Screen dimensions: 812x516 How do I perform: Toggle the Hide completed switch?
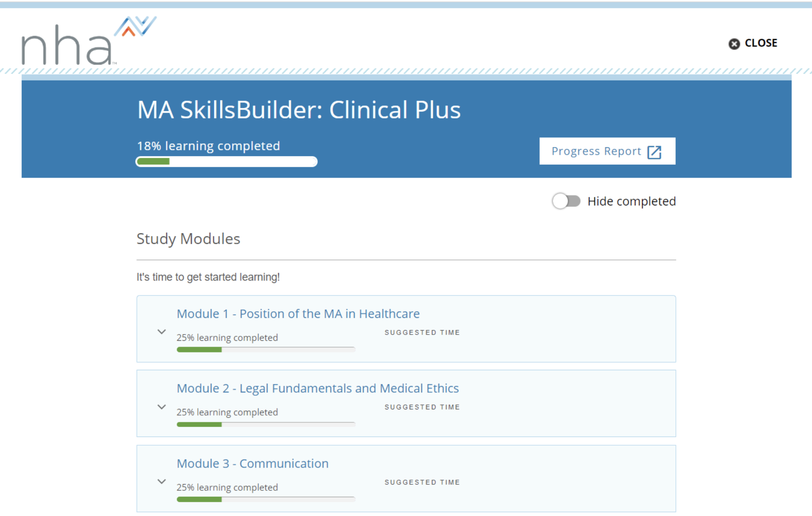(x=566, y=201)
